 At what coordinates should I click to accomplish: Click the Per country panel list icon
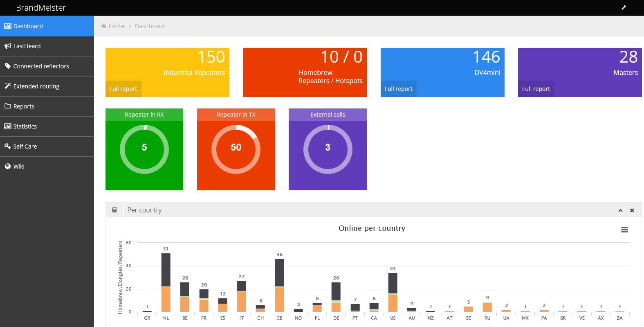click(115, 210)
